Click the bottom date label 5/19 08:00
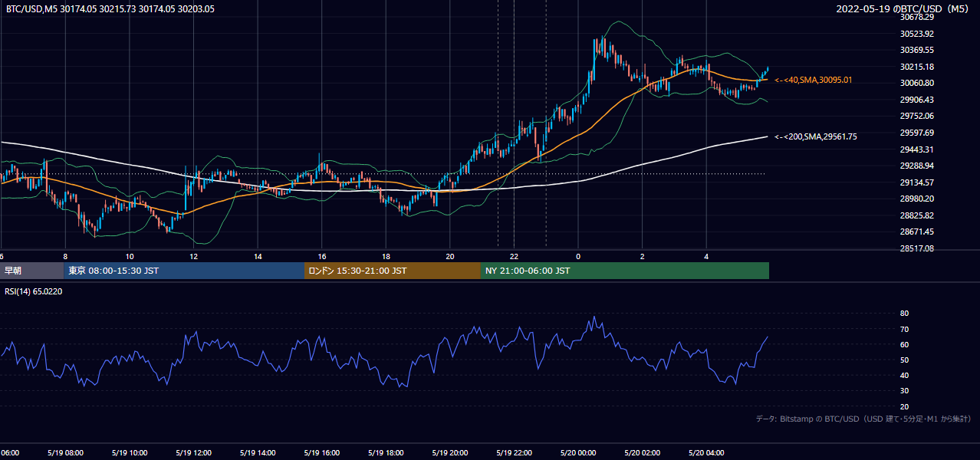This screenshot has height=460, width=980. click(65, 453)
